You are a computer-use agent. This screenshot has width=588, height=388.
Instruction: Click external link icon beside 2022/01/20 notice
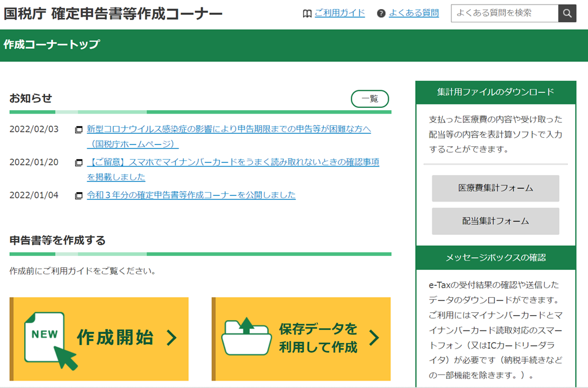point(79,163)
